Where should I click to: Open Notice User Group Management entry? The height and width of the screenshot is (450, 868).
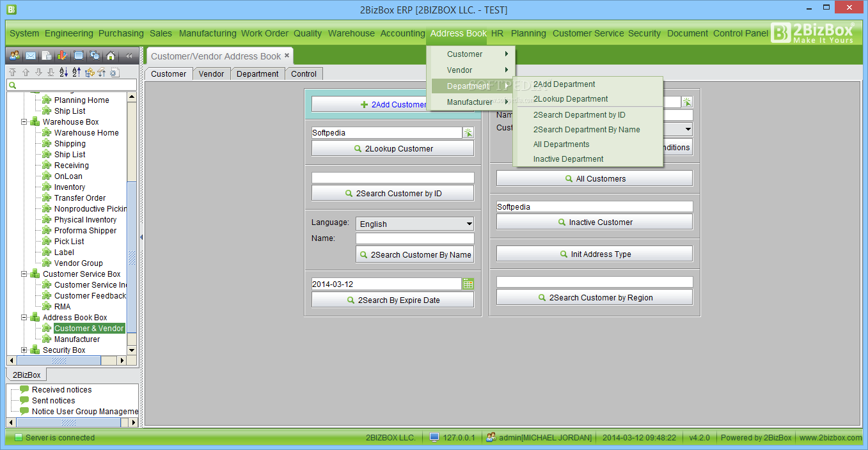tap(84, 411)
